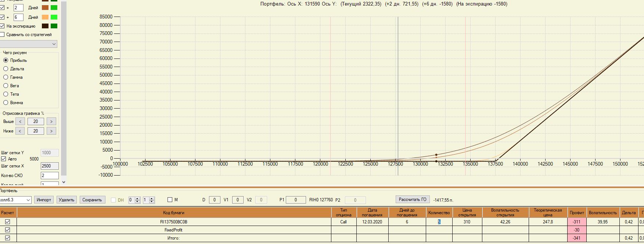
Task: Click the green color swatch for +2 days
Action: click(54, 7)
